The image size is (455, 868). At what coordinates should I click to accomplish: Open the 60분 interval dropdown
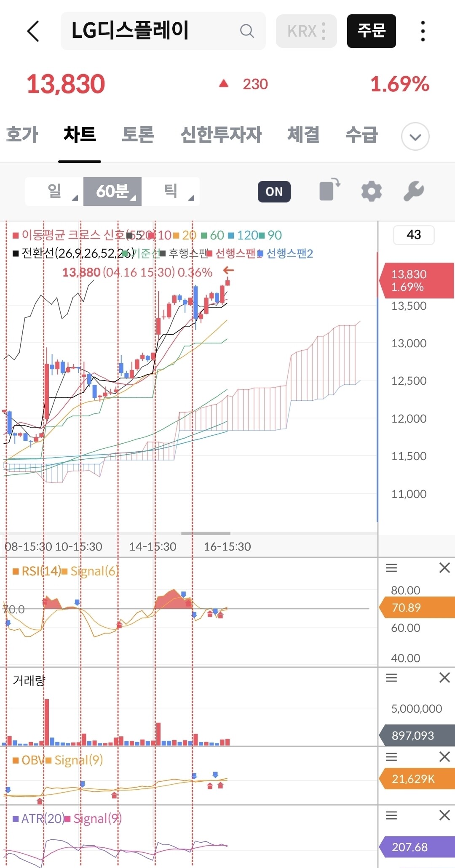[112, 192]
